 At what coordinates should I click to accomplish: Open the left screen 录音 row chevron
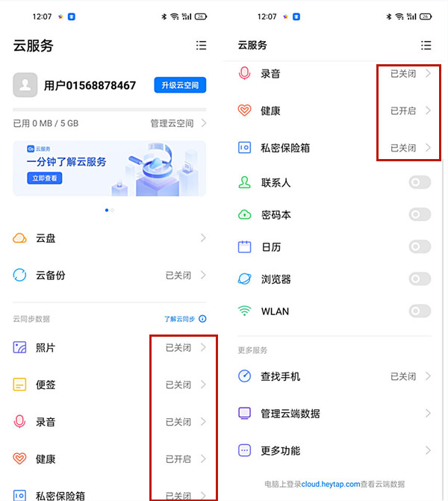[203, 421]
